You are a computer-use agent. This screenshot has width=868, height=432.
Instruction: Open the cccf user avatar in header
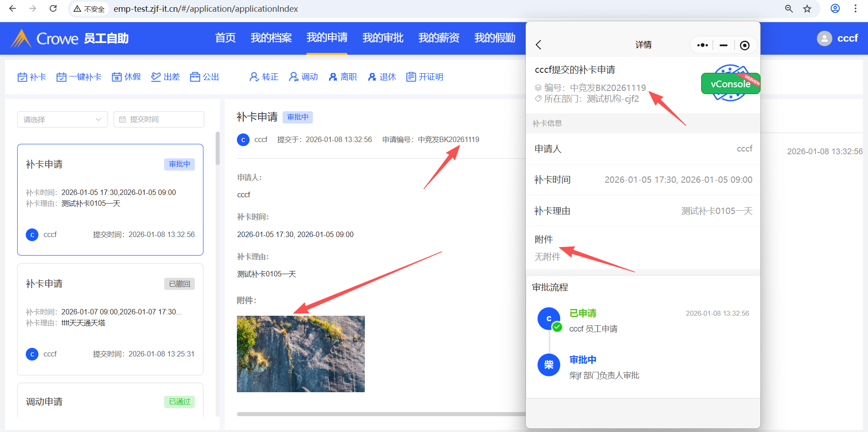point(824,38)
